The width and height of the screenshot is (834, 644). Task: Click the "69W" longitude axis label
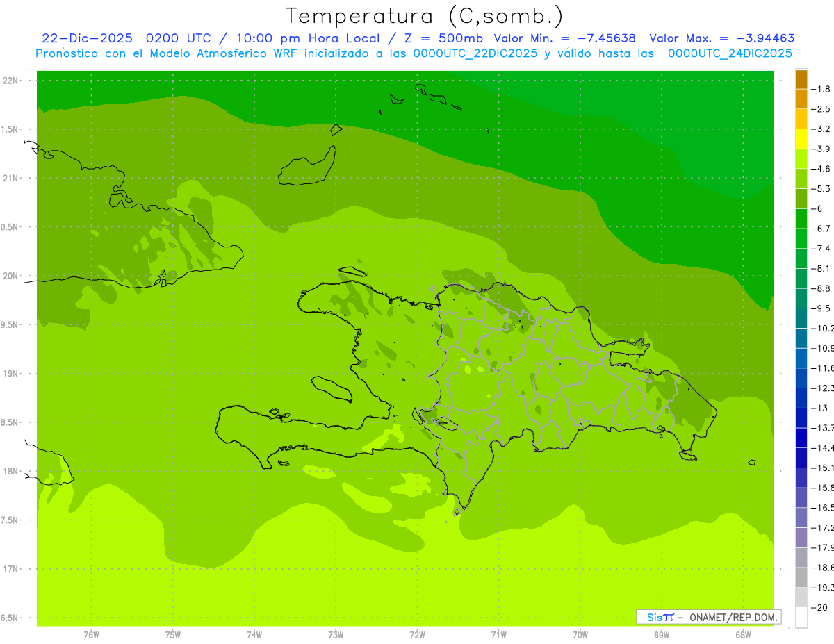[x=661, y=635]
